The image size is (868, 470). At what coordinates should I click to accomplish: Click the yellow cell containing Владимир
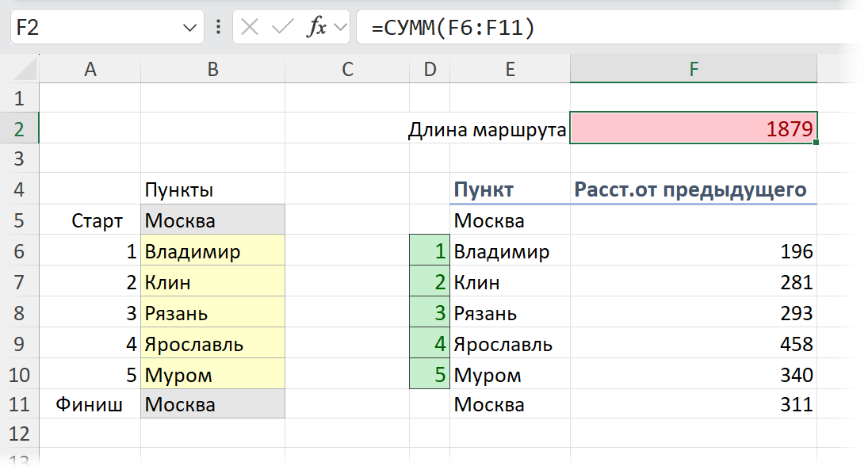212,251
